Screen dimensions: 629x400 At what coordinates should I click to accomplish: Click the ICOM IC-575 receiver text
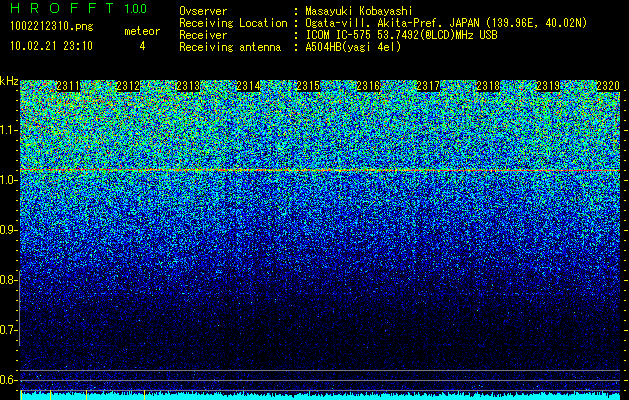[x=401, y=35]
